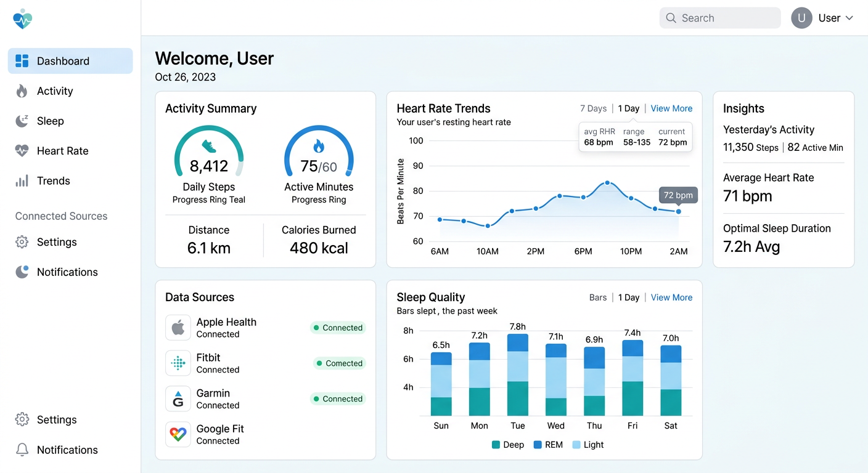
Task: Click the Light legend color swatch
Action: (x=576, y=445)
